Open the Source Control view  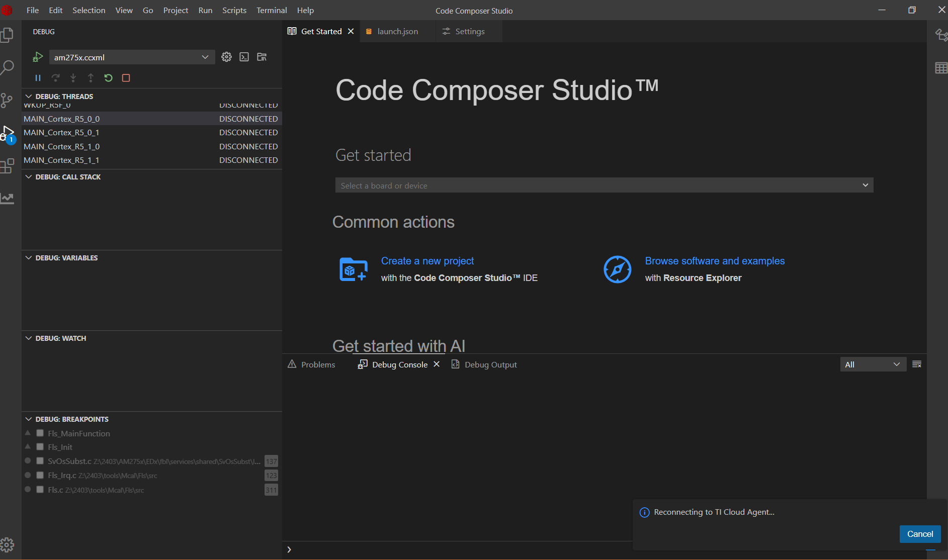(x=7, y=100)
